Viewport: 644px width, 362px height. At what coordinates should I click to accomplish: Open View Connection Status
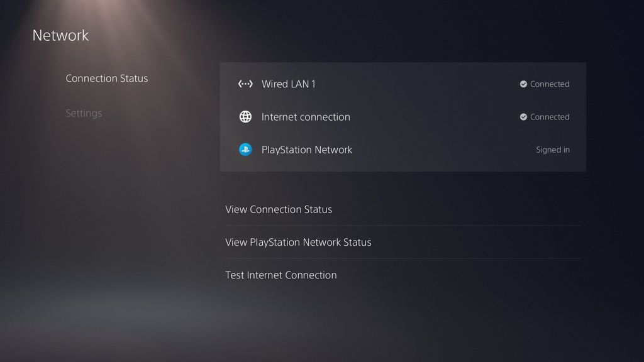click(x=279, y=209)
